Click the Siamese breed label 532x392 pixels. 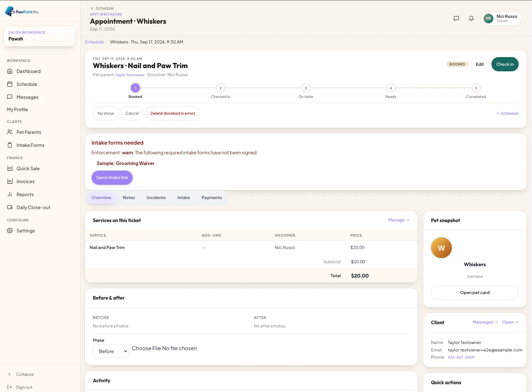[x=475, y=277]
